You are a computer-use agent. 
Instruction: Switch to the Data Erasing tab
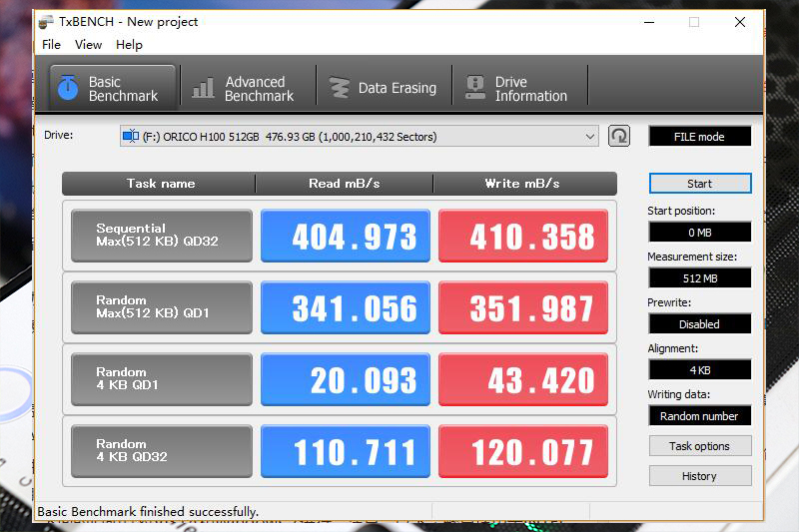point(385,88)
